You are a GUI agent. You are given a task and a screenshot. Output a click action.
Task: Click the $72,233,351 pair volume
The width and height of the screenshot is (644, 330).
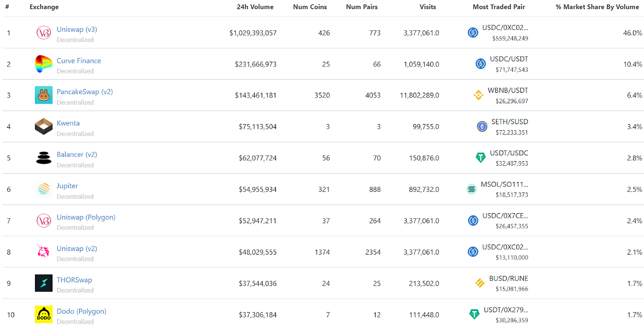[512, 133]
